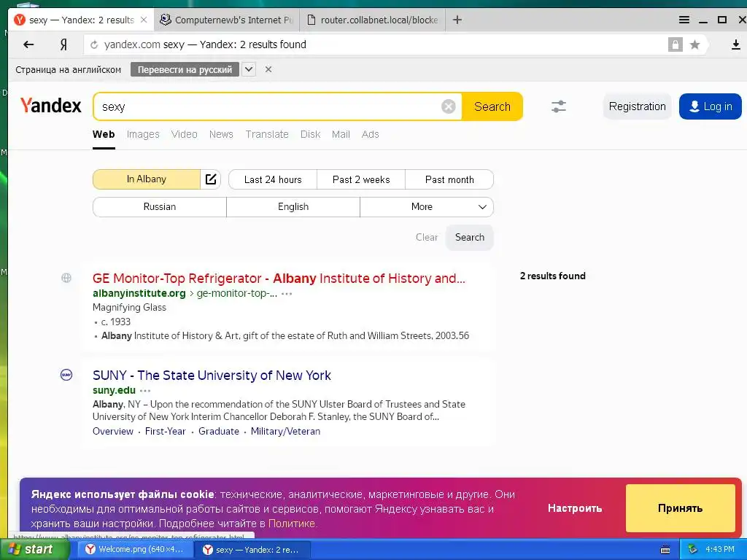
Task: Open SUNY - The State University result
Action: pyautogui.click(x=212, y=376)
